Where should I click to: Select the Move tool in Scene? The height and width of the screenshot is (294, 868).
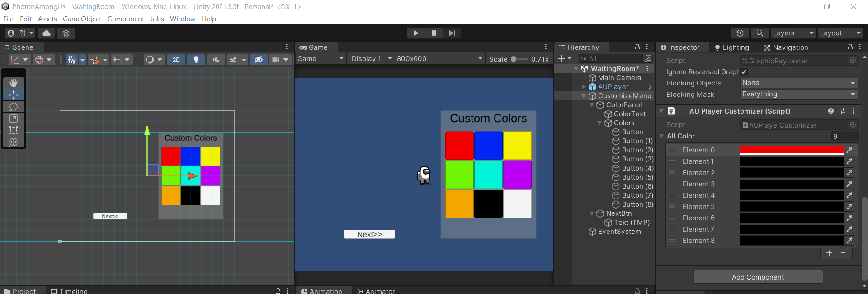click(14, 95)
